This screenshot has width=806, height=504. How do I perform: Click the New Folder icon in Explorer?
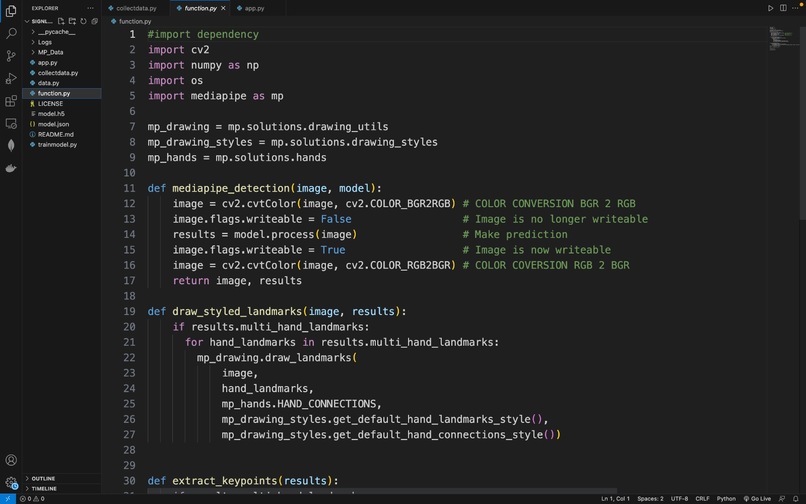72,21
